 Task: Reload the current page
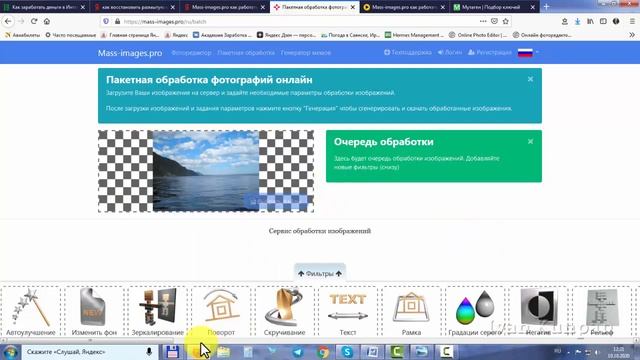(34, 21)
